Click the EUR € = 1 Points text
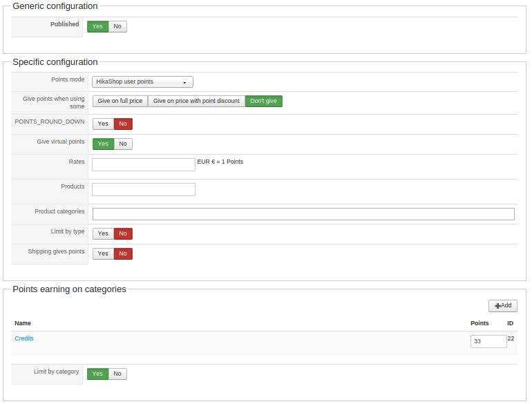The height and width of the screenshot is (404, 532). pyautogui.click(x=220, y=162)
